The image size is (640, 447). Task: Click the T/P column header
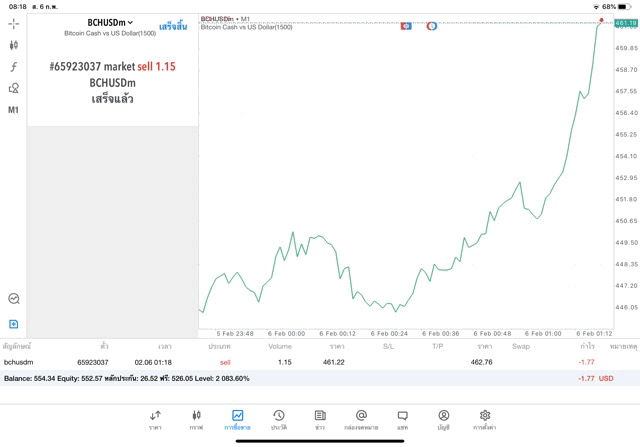[438, 346]
